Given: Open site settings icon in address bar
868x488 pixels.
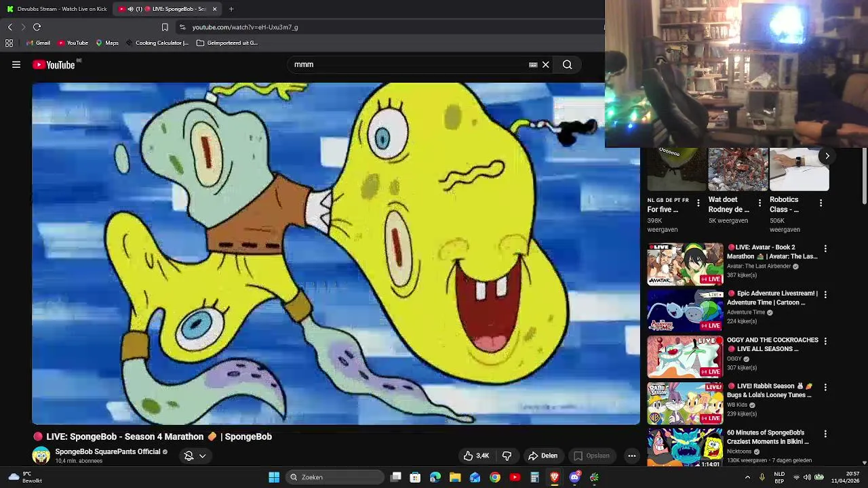Looking at the screenshot, I should [x=182, y=27].
